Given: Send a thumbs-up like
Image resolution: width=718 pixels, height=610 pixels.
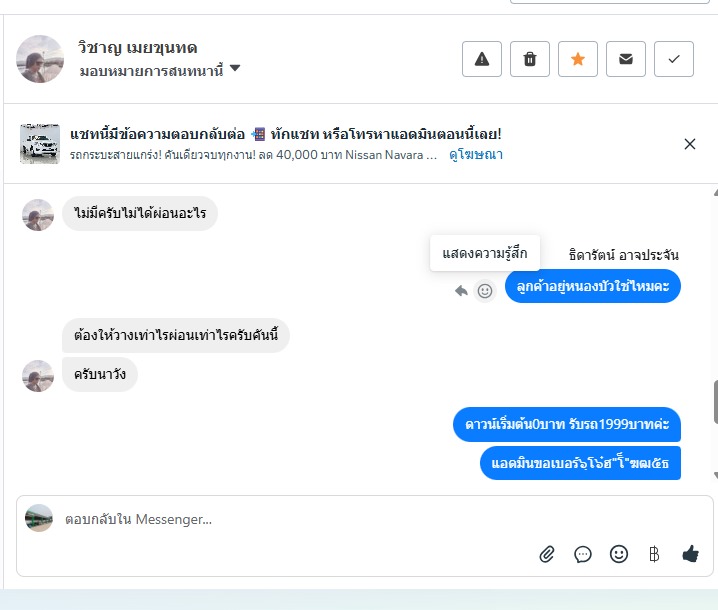Looking at the screenshot, I should [690, 553].
